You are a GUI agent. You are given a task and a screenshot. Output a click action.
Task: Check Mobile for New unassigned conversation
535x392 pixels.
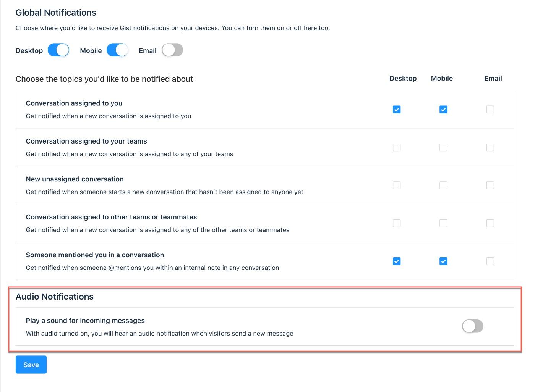coord(443,186)
